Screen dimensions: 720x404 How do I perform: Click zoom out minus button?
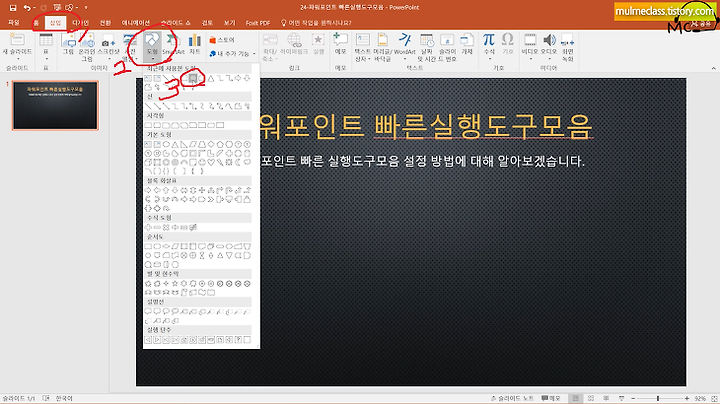click(633, 398)
